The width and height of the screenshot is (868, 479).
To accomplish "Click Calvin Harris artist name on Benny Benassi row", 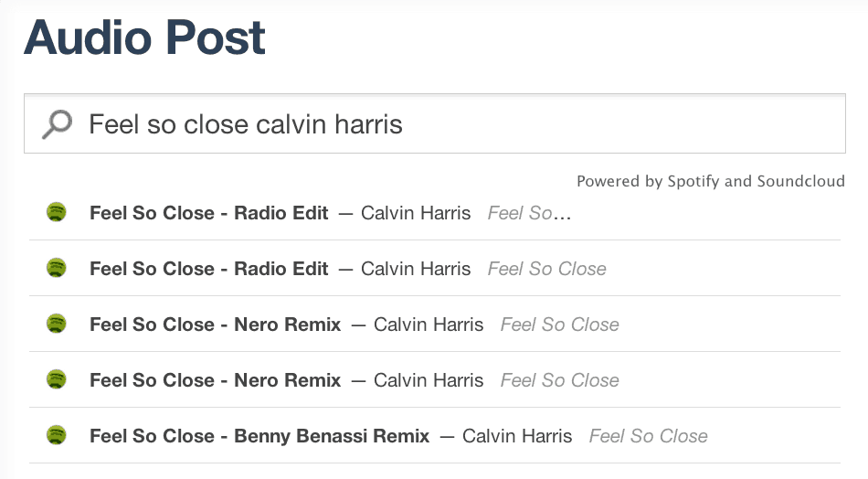I will [517, 436].
